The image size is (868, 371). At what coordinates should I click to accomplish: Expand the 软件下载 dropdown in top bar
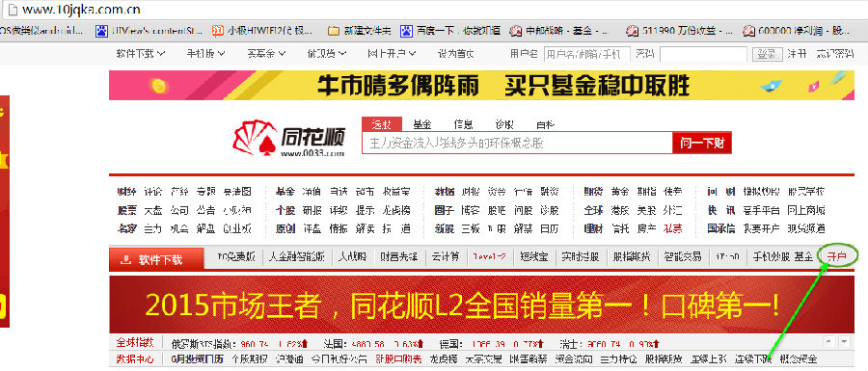tap(141, 54)
